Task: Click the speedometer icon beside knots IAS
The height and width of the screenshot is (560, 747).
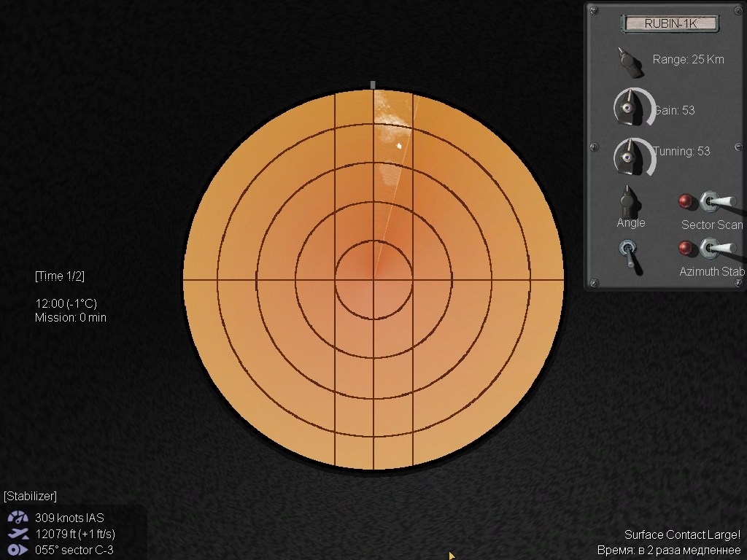Action: click(x=18, y=517)
